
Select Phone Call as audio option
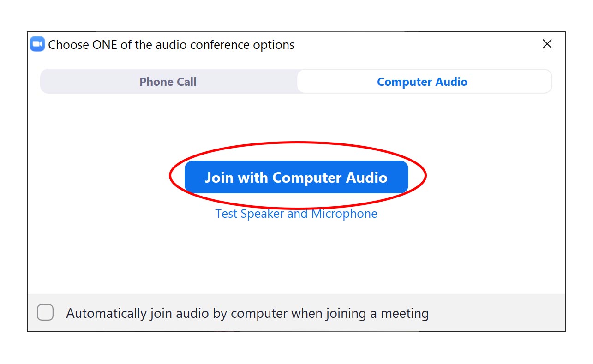[168, 81]
